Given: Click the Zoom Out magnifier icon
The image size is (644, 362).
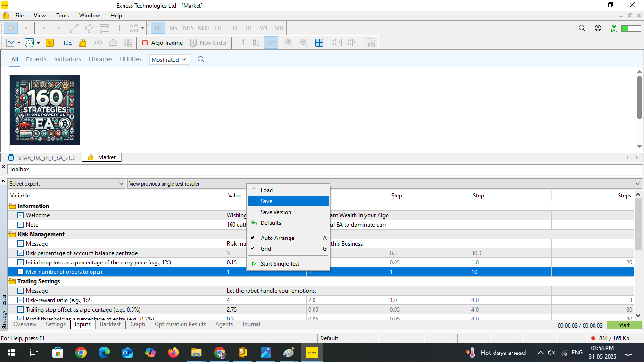Looking at the screenshot, I should coord(304,42).
